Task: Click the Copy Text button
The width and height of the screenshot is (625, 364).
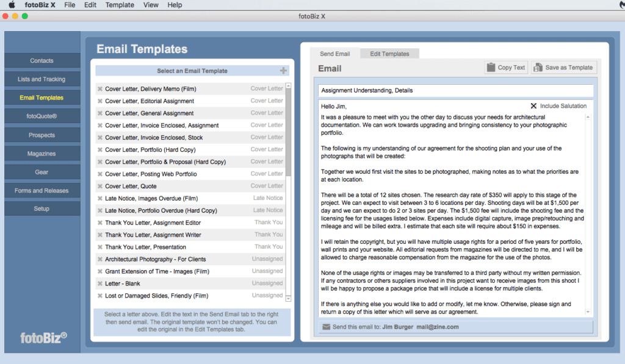Action: 506,67
